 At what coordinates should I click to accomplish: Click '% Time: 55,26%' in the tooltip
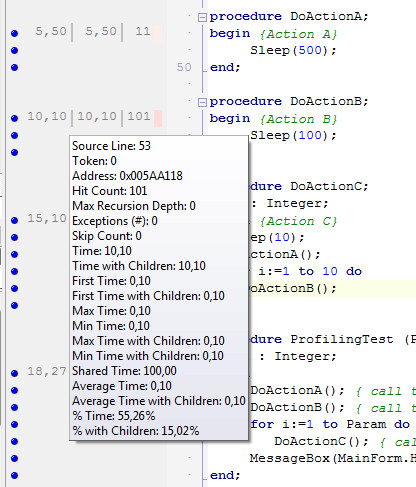[114, 416]
